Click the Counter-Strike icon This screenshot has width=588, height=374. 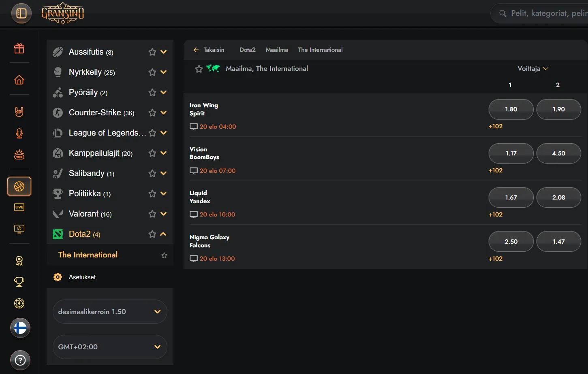58,113
